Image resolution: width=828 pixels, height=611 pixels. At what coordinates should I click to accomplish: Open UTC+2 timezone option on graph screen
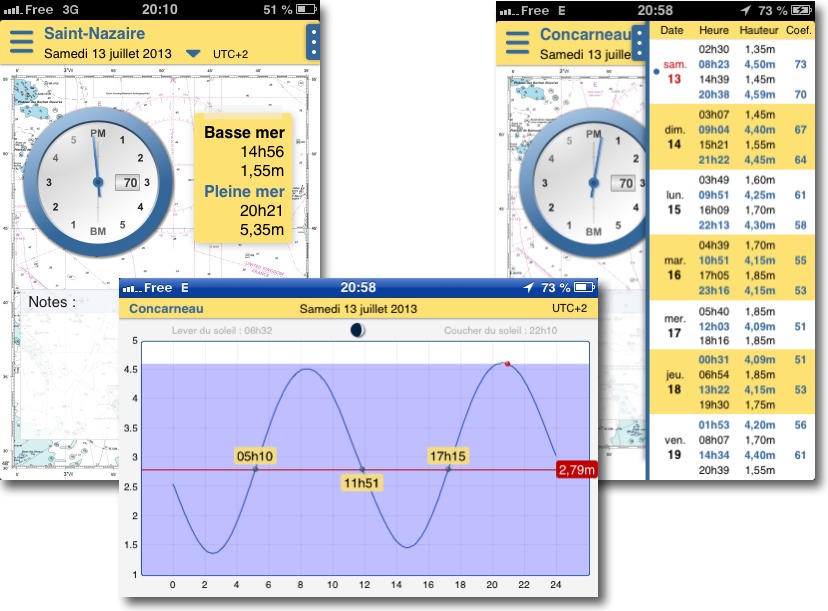click(x=569, y=309)
